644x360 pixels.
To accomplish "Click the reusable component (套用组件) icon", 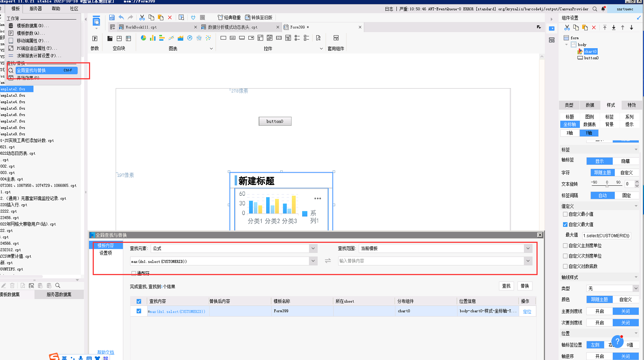I will point(336,38).
